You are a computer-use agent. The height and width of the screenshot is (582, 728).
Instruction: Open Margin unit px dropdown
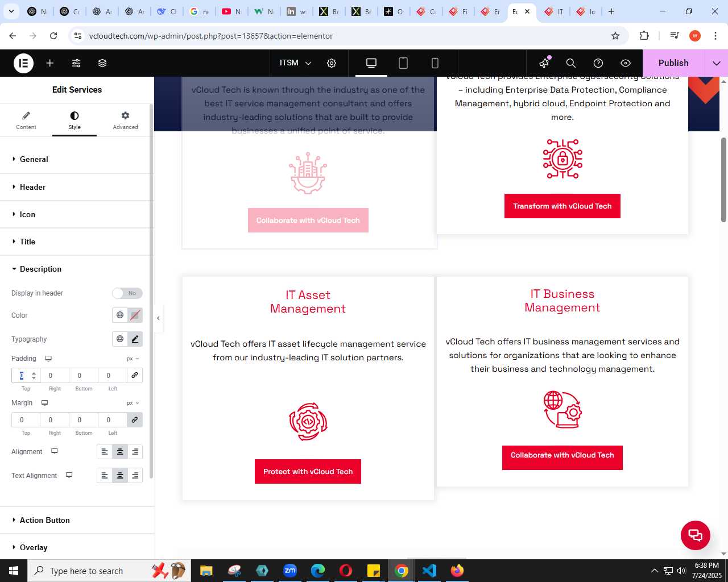coord(133,403)
